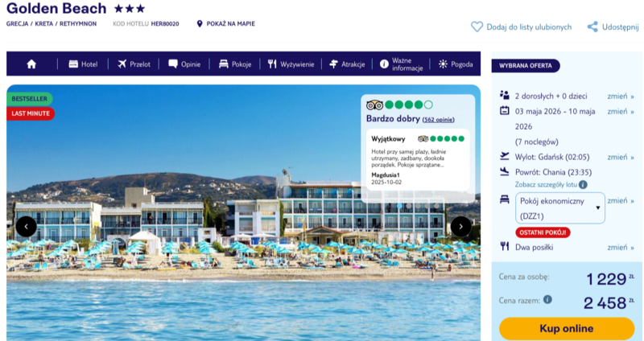Go to Ważne informacje section
This screenshot has height=341, width=644.
(401, 64)
